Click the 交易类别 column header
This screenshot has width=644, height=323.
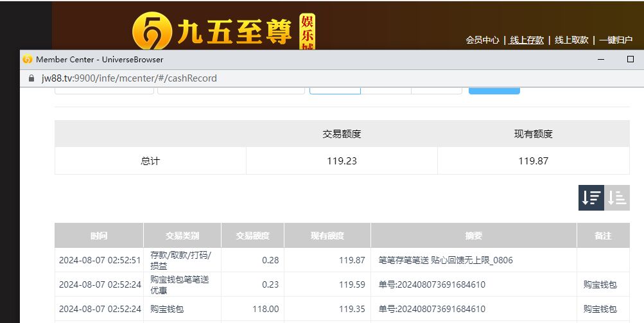click(x=182, y=236)
